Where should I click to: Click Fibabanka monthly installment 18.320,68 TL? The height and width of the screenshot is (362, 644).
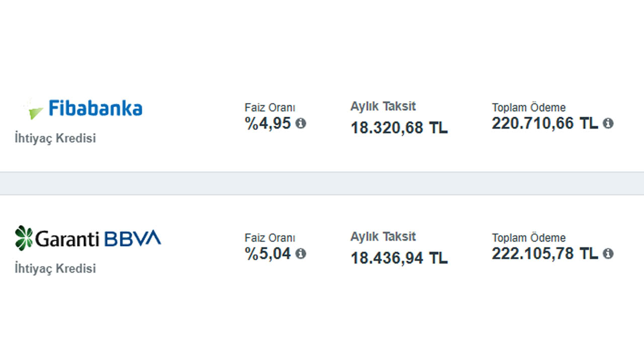(x=399, y=128)
